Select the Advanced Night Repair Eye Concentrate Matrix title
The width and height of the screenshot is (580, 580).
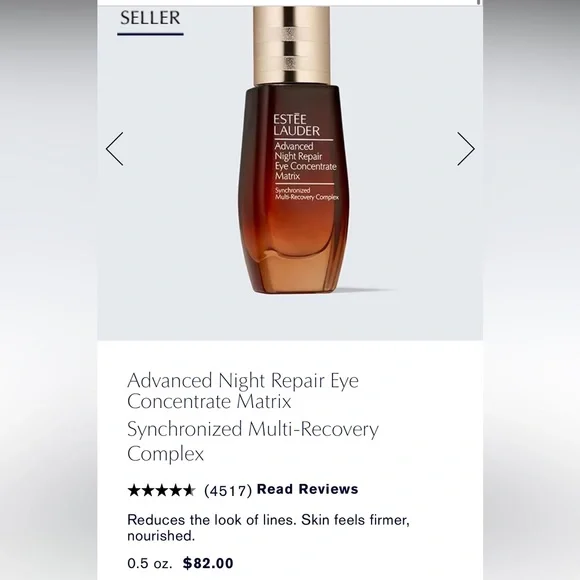pyautogui.click(x=243, y=391)
